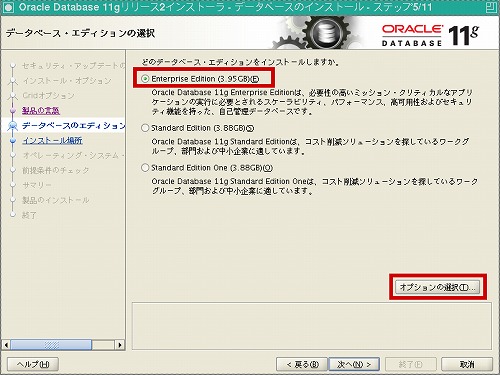
Task: Click the disabled Gridオプション step text
Action: tap(48, 96)
